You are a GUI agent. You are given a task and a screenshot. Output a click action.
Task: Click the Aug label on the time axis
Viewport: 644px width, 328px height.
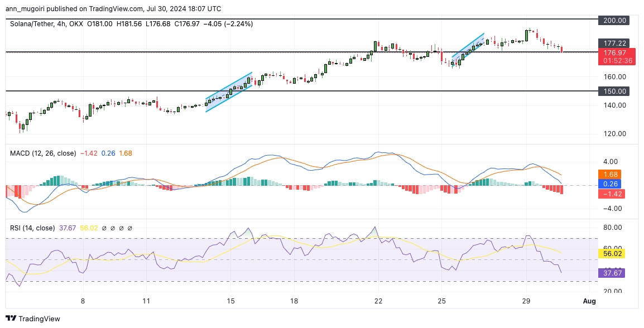tap(589, 301)
